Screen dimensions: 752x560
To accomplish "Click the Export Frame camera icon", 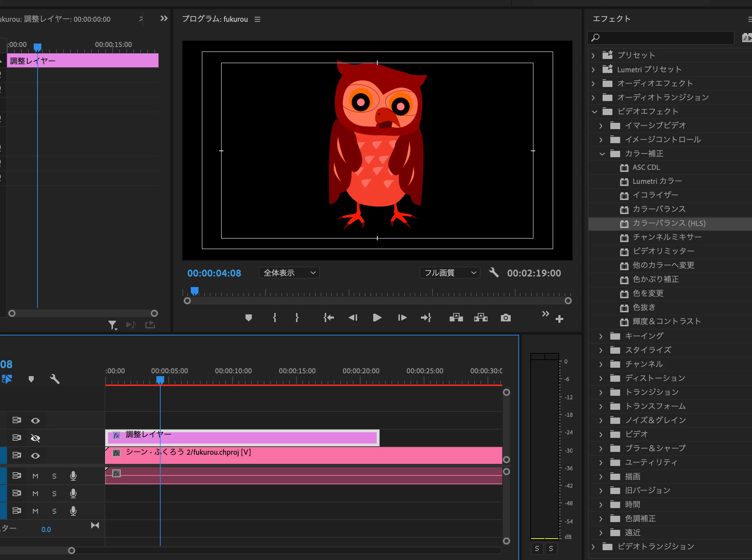I will pyautogui.click(x=505, y=318).
